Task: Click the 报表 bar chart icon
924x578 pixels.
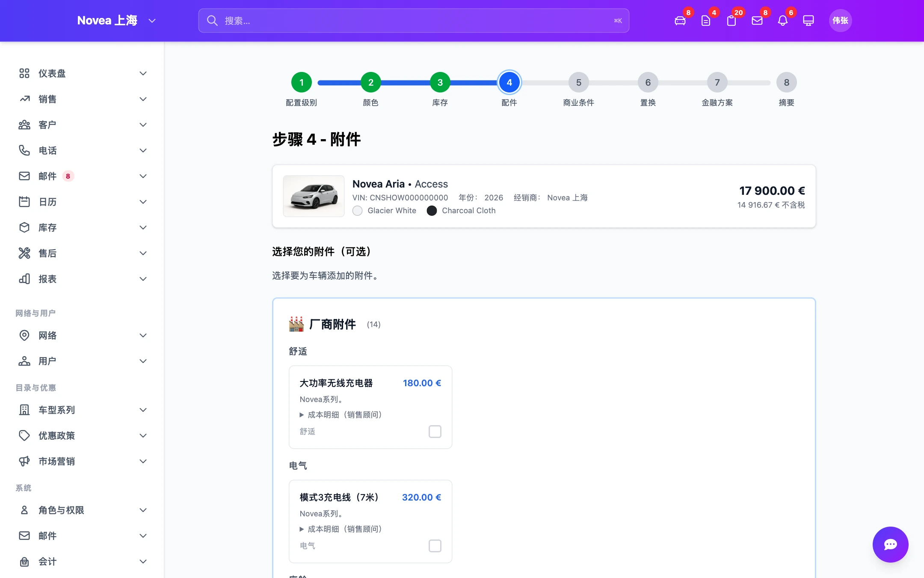Action: (x=24, y=279)
